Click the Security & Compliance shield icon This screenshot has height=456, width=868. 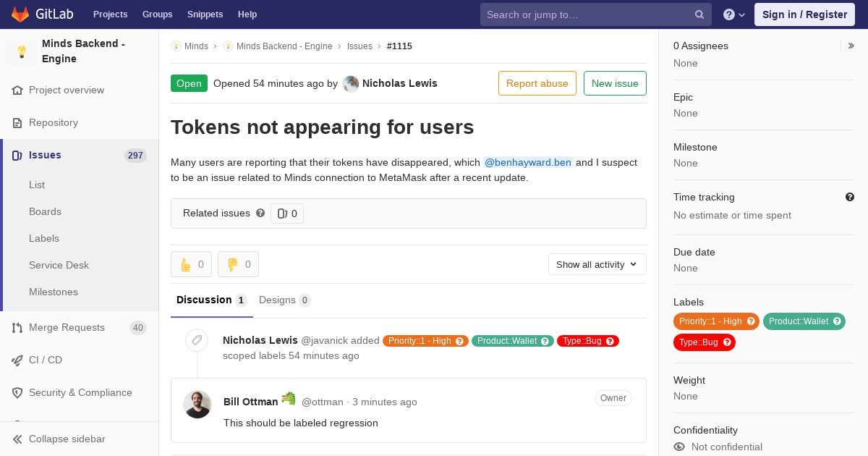pos(17,393)
